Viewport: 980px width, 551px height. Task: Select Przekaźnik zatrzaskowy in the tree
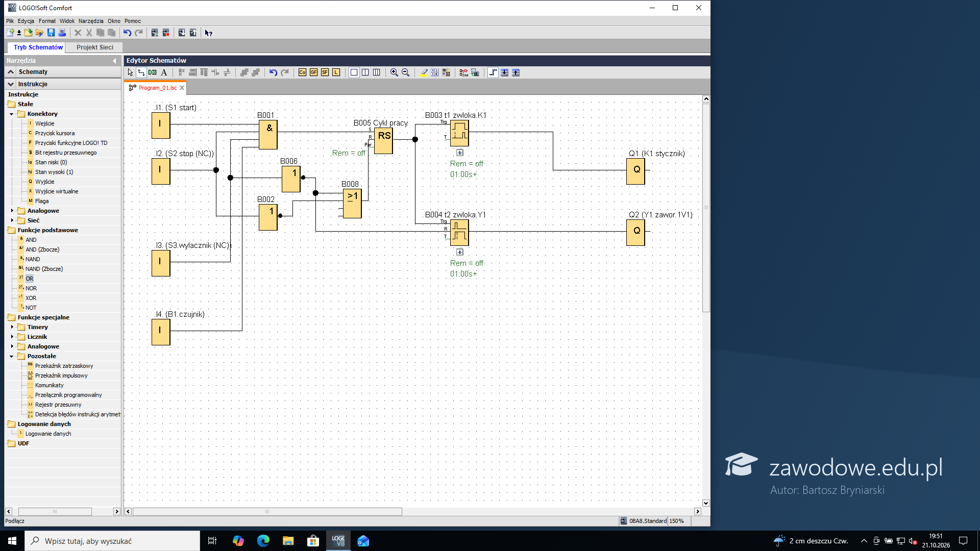click(x=64, y=366)
